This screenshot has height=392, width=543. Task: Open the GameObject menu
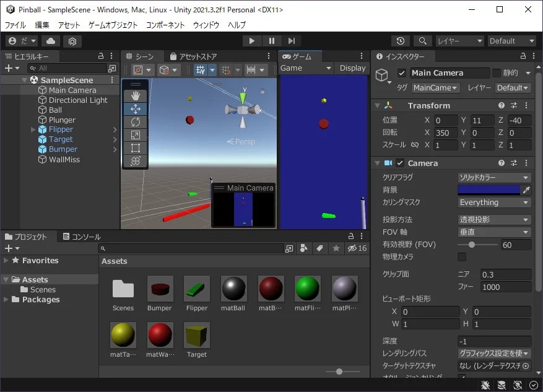113,25
